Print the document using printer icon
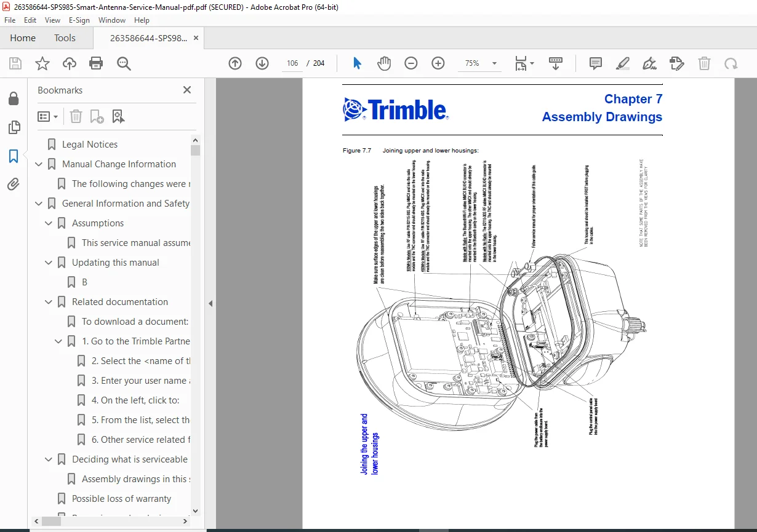This screenshot has width=757, height=532. click(x=96, y=63)
